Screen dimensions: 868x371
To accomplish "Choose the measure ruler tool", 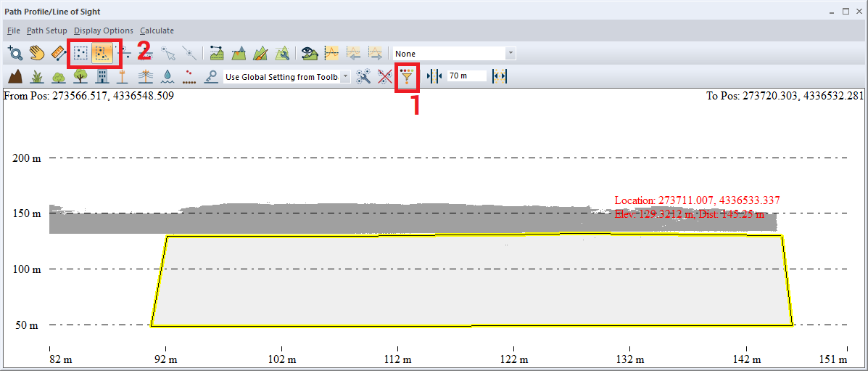I will click(59, 53).
